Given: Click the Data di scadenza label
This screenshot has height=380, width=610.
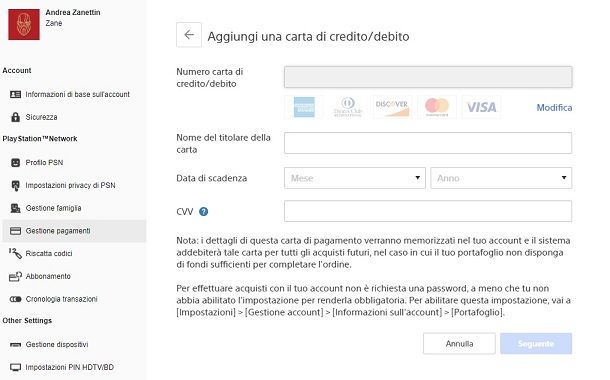Looking at the screenshot, I should (212, 178).
